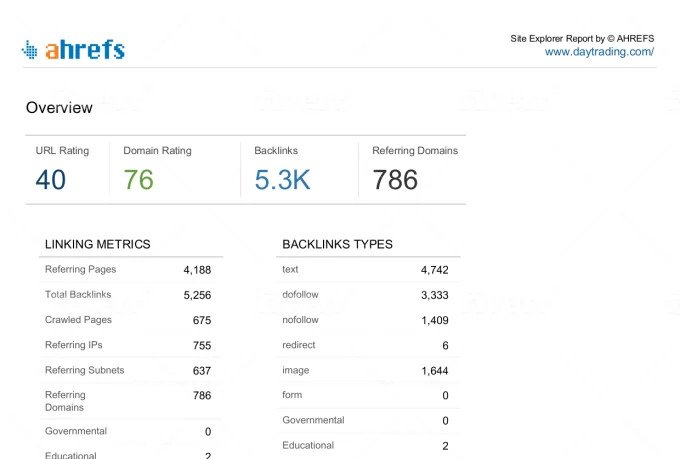Image resolution: width=680 pixels, height=459 pixels.
Task: Click the URL Rating label
Action: coord(62,151)
